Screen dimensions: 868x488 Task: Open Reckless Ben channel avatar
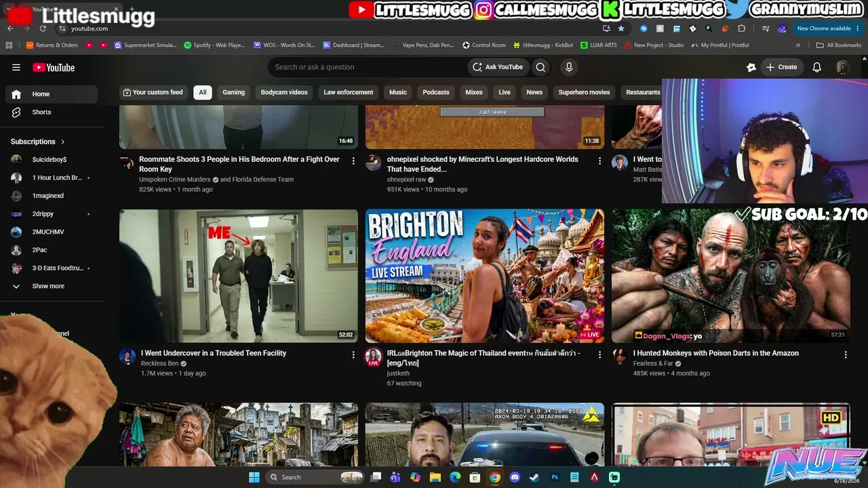coord(127,357)
